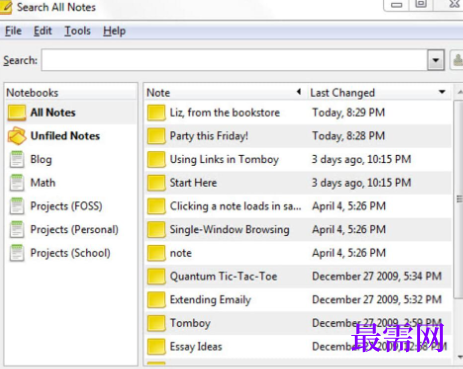This screenshot has height=369, width=463.
Task: Click the arrow in the Note column header
Action: (x=299, y=91)
